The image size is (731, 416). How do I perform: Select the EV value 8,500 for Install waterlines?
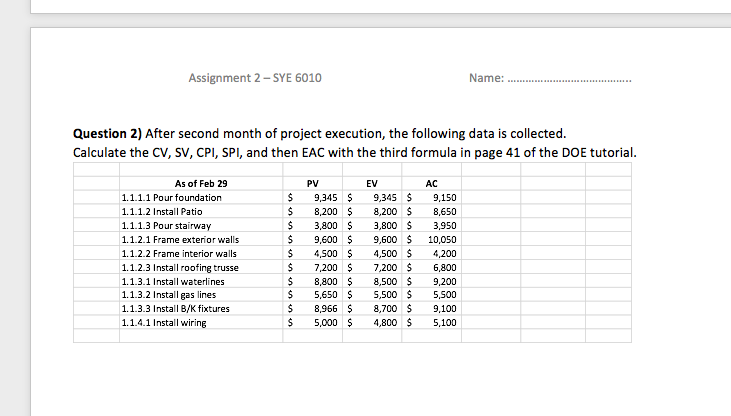[385, 282]
